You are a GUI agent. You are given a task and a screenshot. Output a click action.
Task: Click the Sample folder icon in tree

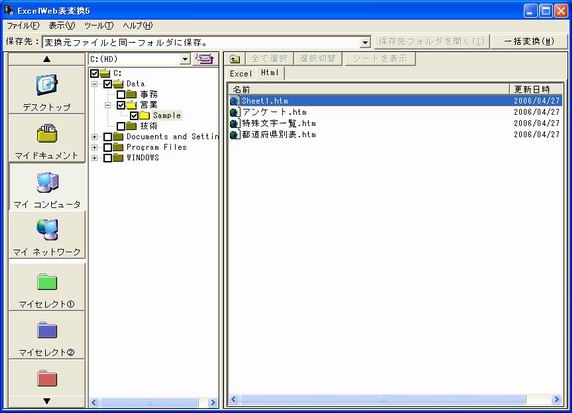(x=144, y=115)
